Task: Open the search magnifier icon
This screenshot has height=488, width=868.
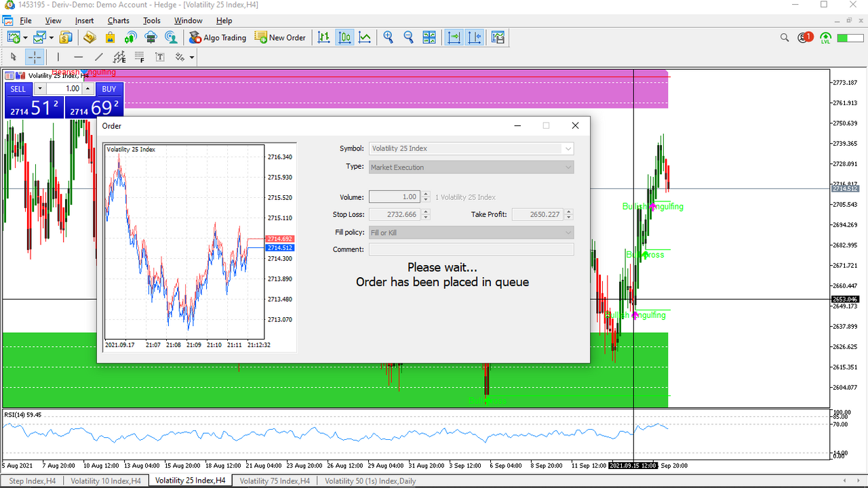Action: tap(785, 37)
